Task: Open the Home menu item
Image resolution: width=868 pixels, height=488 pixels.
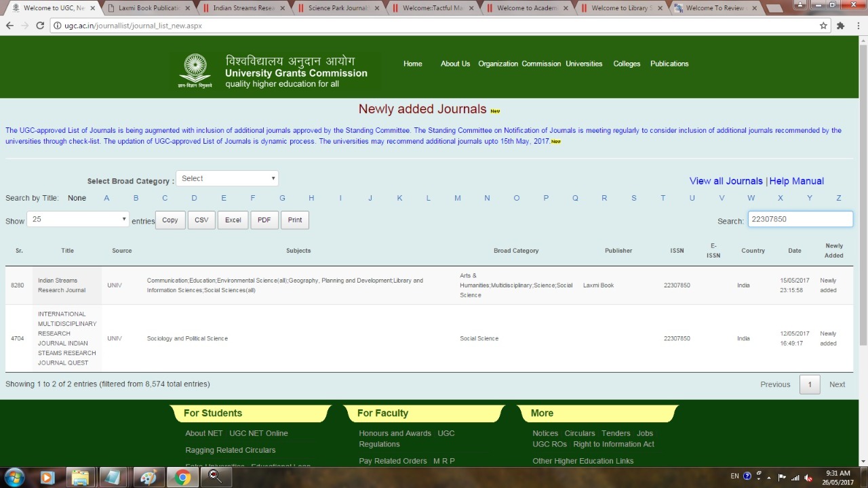Action: tap(412, 64)
